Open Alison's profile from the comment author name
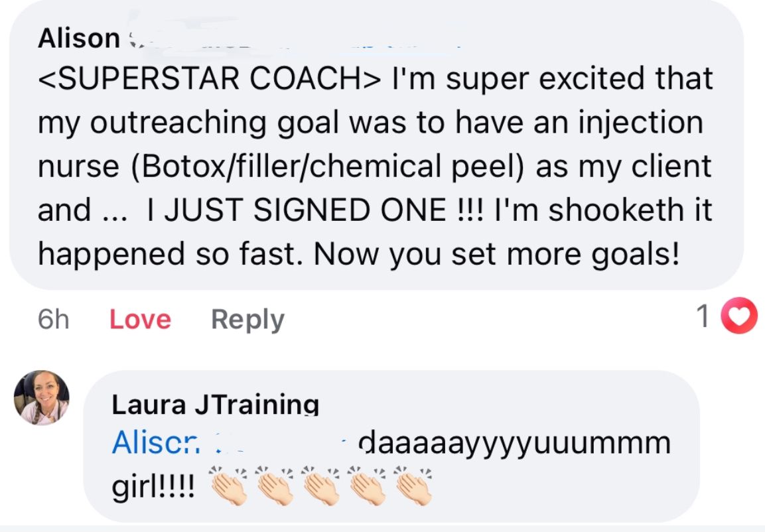765x532 pixels. [x=78, y=38]
